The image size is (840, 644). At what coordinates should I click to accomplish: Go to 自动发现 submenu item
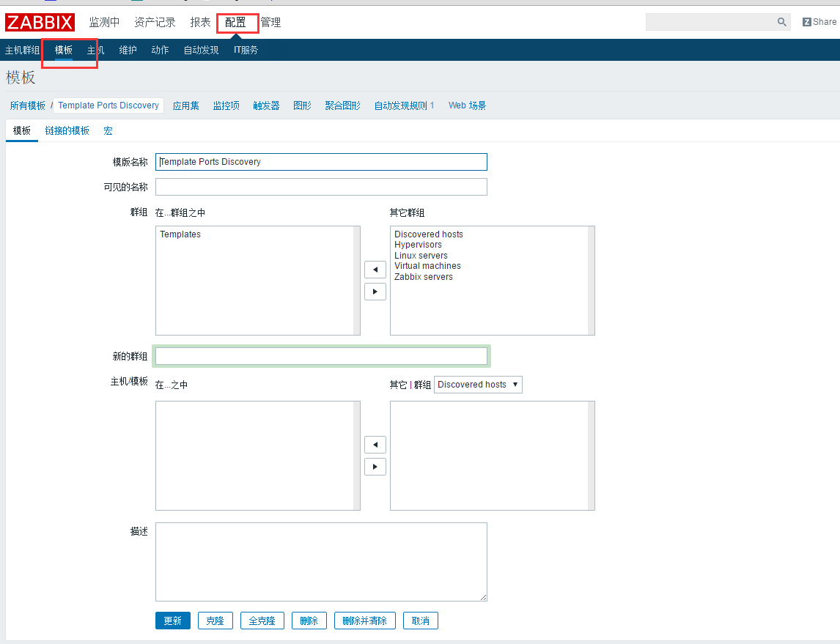point(201,50)
